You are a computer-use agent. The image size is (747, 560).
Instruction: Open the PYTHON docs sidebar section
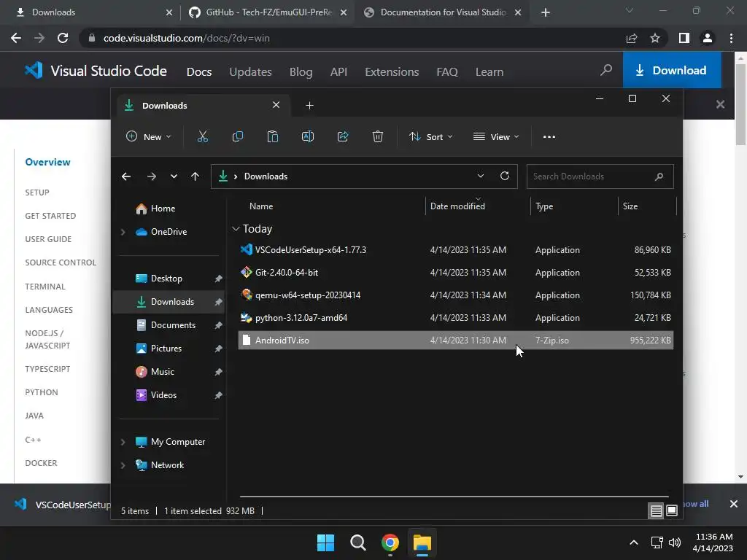coord(42,392)
